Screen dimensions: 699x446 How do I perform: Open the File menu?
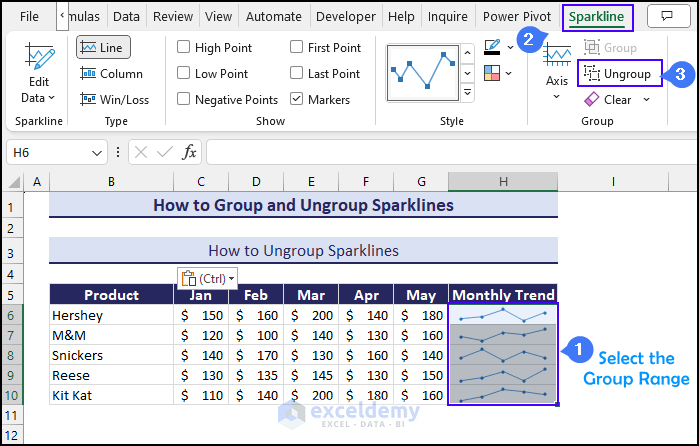pyautogui.click(x=29, y=17)
